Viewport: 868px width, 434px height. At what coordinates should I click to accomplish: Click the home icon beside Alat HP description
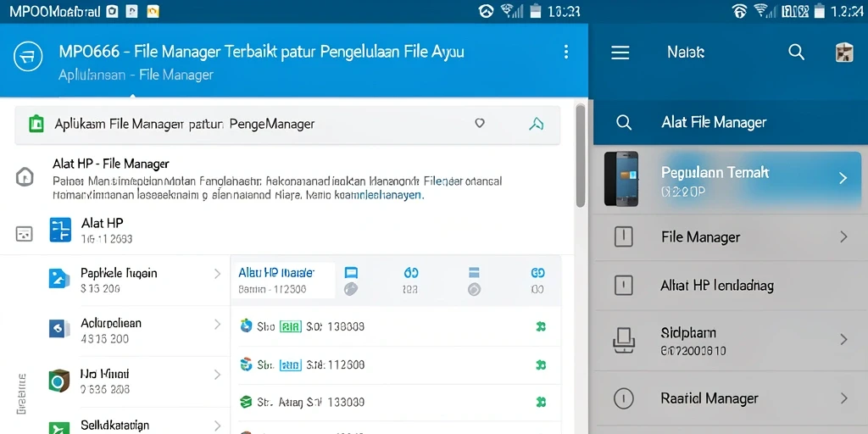(x=25, y=177)
